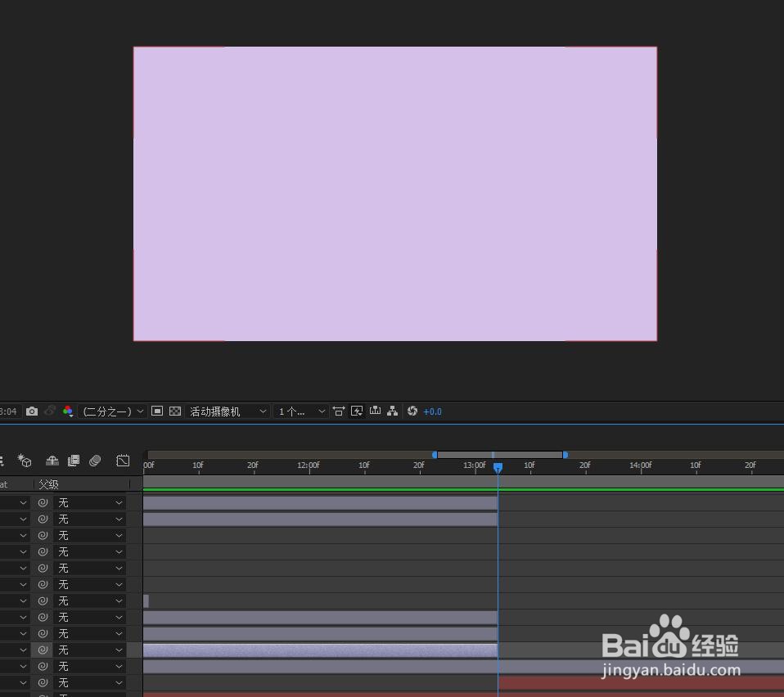Toggle the motion blur icon in the timeline
Viewport: 784px width, 697px height.
(94, 461)
